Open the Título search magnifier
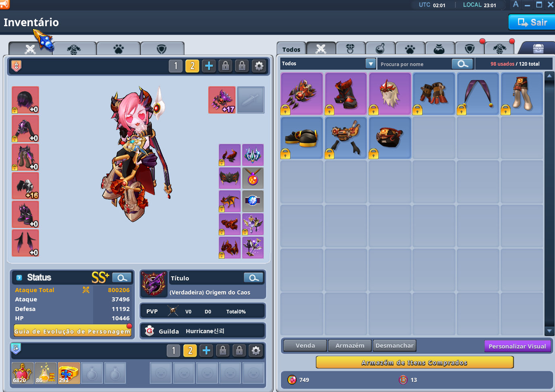 [x=253, y=278]
